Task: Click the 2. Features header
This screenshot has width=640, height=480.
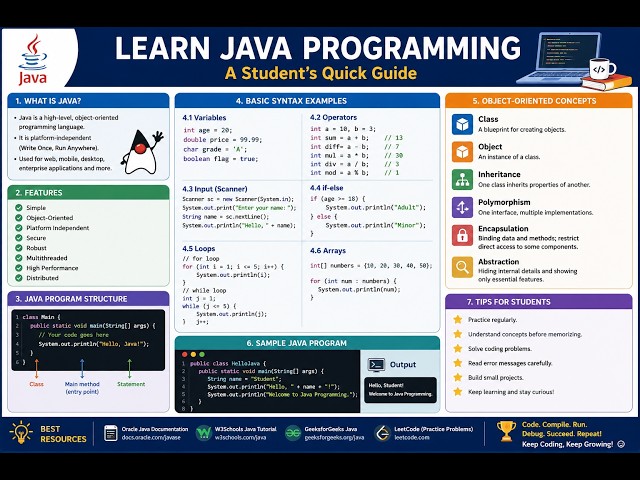Action: pyautogui.click(x=88, y=193)
